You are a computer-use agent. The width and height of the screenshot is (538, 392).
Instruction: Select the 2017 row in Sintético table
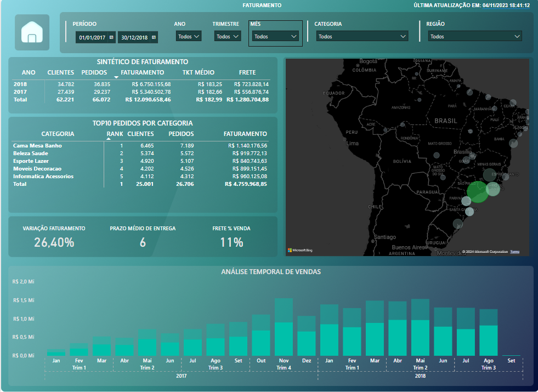pos(141,92)
